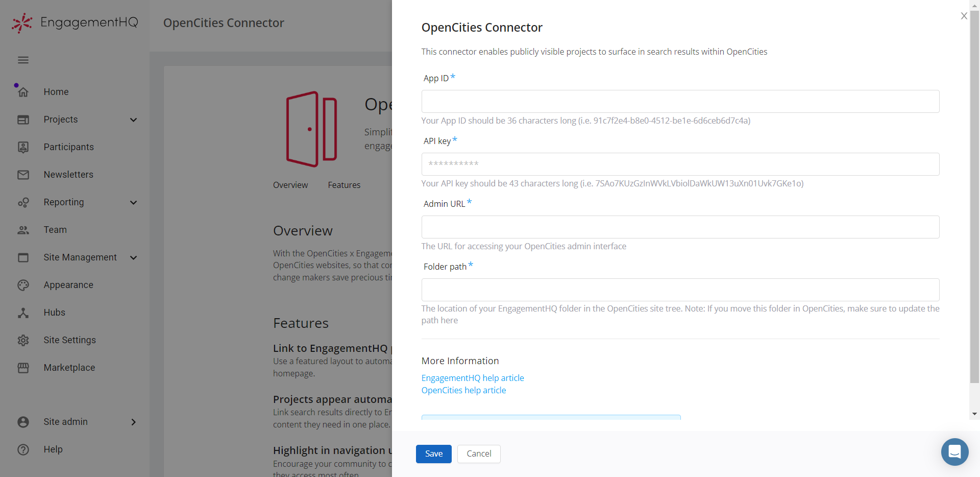Expand the Reporting menu
This screenshot has width=980, height=477.
click(x=133, y=202)
